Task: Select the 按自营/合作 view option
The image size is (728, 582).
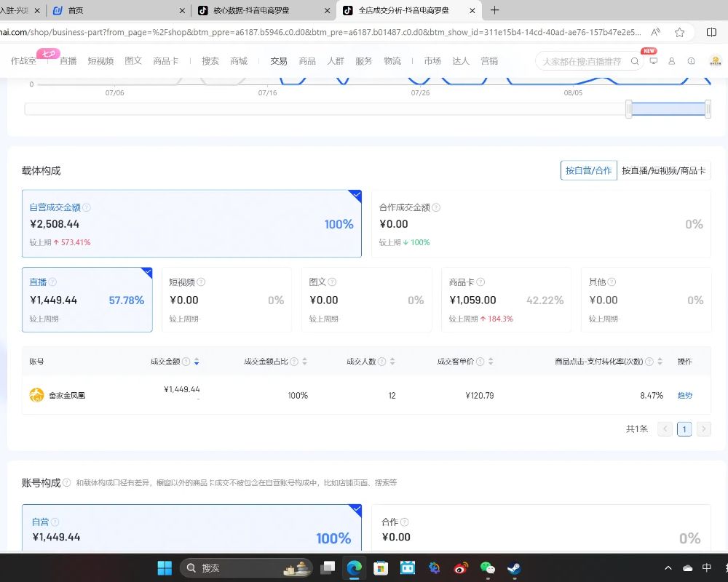Action: coord(588,170)
